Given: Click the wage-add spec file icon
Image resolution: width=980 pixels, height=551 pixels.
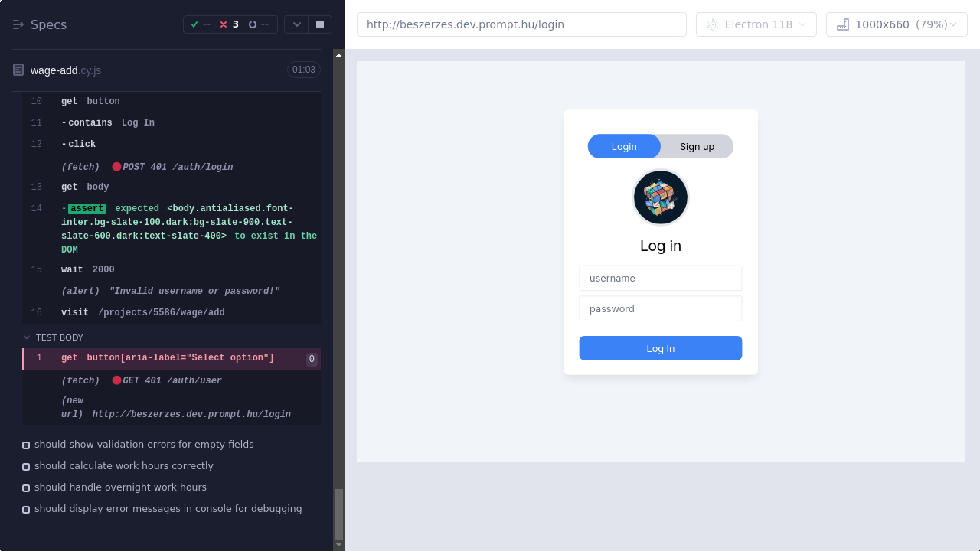Looking at the screenshot, I should pyautogui.click(x=18, y=70).
